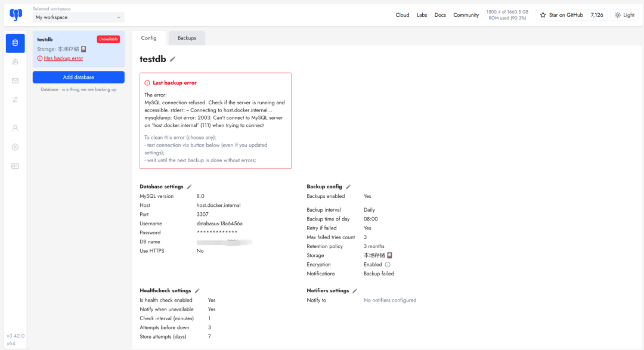Switch to the Backups tab
Viewport: 644px width, 350px height.
tap(187, 38)
